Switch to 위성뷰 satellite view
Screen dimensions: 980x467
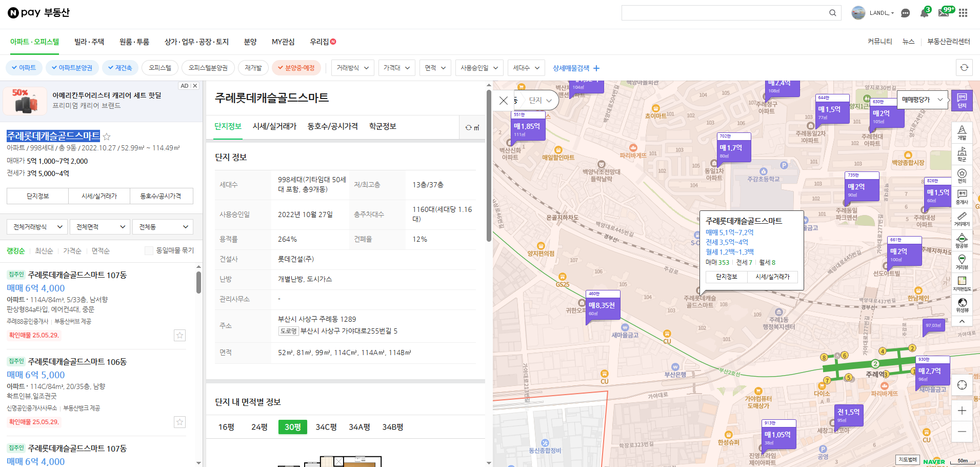[962, 305]
